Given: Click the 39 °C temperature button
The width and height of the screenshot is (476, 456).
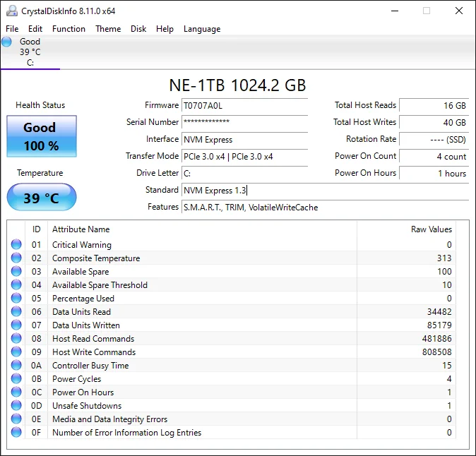Looking at the screenshot, I should click(42, 197).
